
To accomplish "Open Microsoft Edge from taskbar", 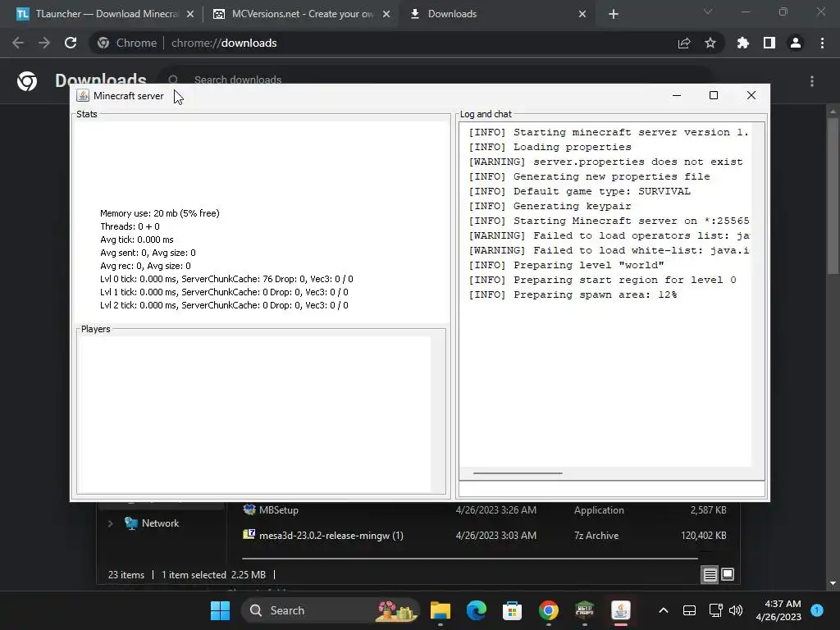I will pos(477,610).
